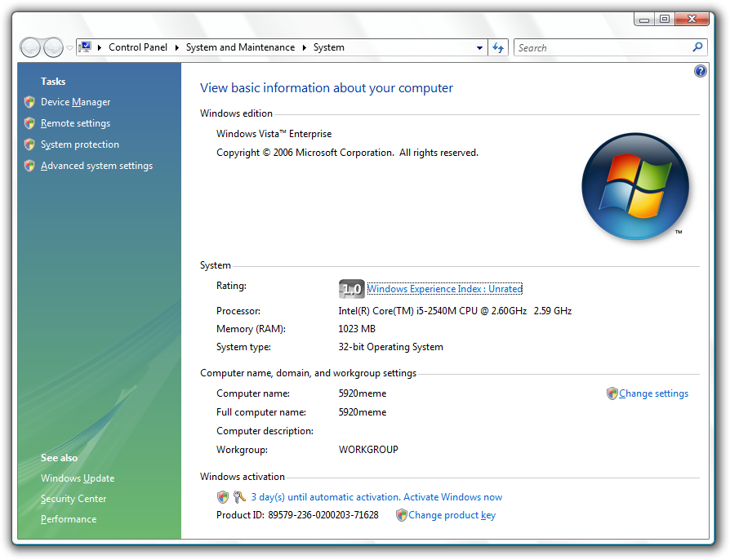The width and height of the screenshot is (730, 560).
Task: Click the processor value Intel Core i5-2540M
Action: 455,311
